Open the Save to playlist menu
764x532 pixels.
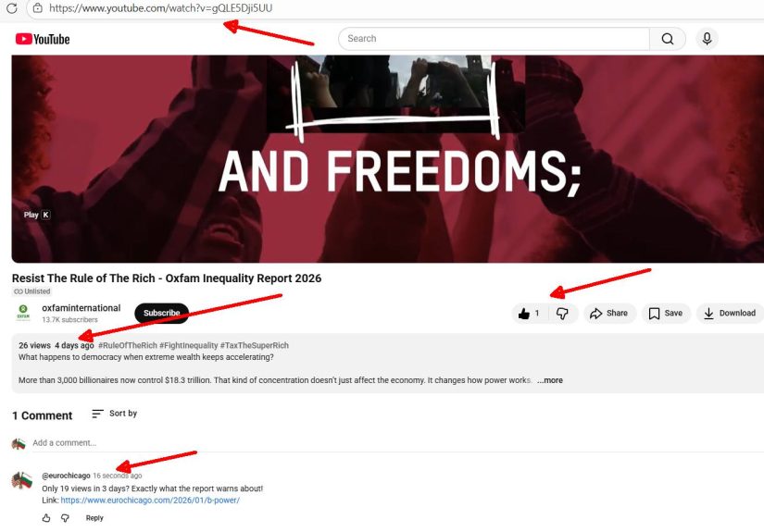pos(666,314)
